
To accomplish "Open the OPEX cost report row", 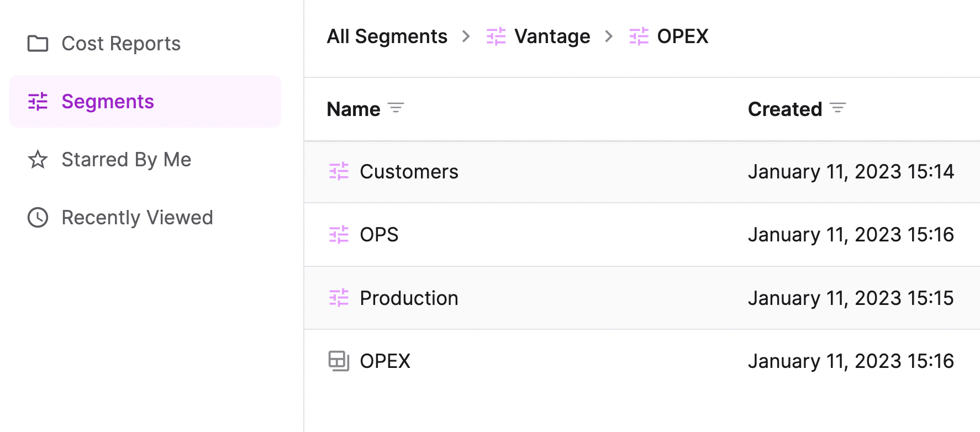I will pyautogui.click(x=385, y=361).
